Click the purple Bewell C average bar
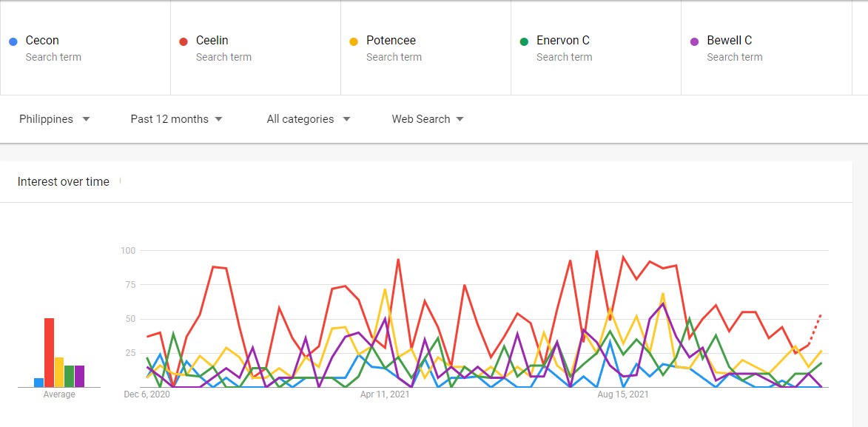Screen dimensions: 868x427 click(79, 376)
